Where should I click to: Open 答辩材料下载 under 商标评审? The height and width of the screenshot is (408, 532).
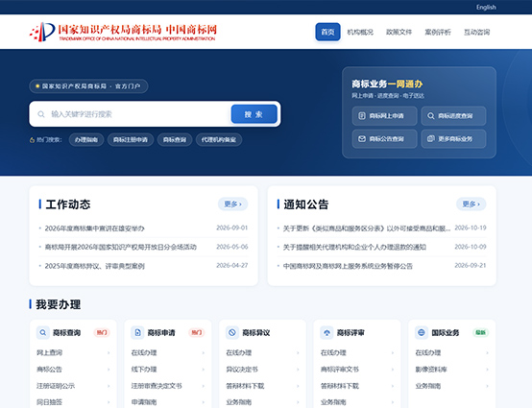[340, 386]
